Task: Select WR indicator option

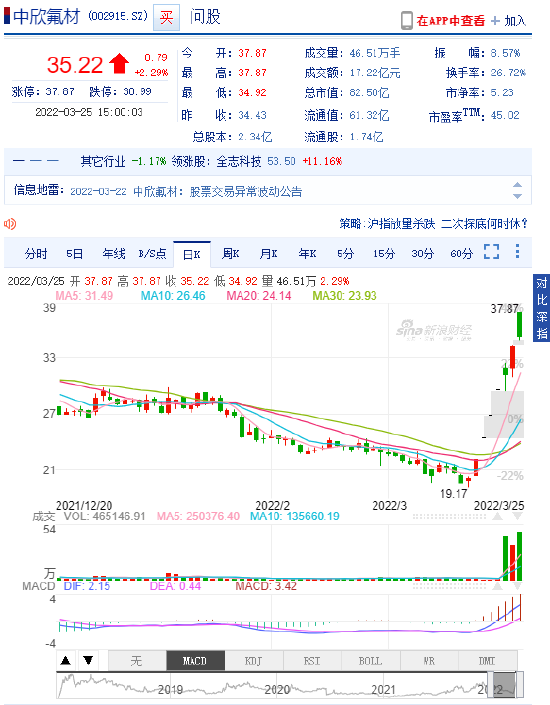Action: point(429,660)
